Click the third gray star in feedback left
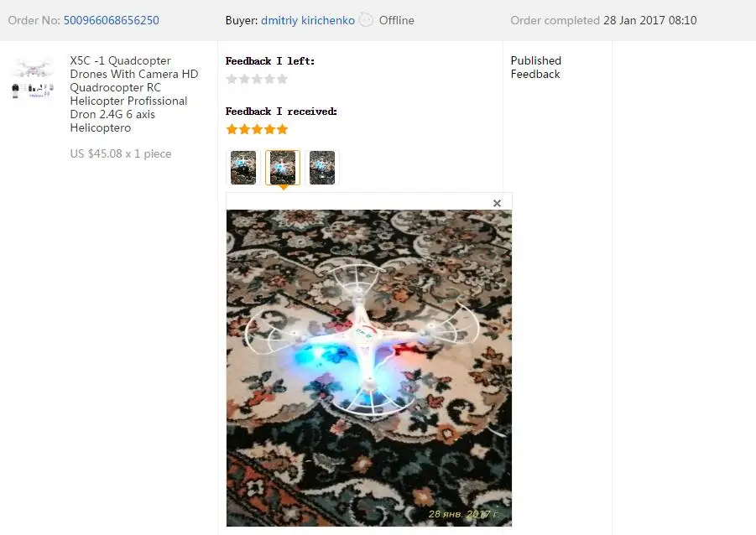The image size is (756, 535). (x=257, y=79)
